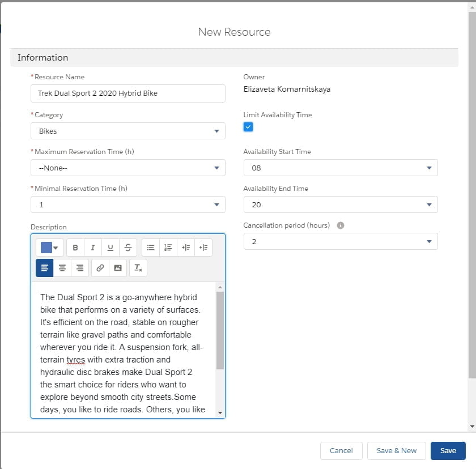Open Availability Start Time dropdown
The height and width of the screenshot is (469, 476).
coord(341,168)
